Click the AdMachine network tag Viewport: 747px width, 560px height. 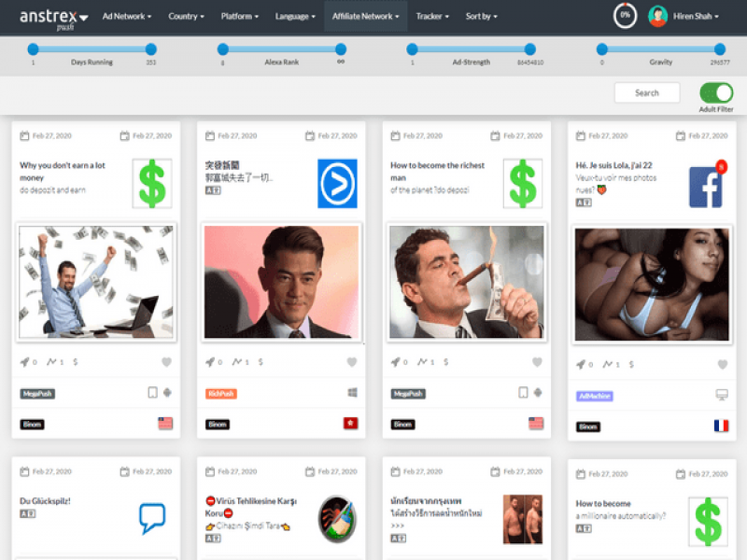[595, 396]
